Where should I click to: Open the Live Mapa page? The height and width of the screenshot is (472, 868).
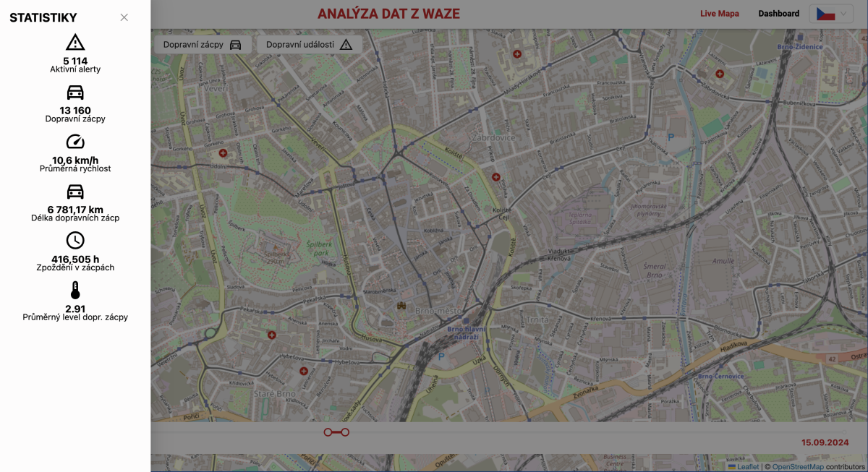click(720, 14)
